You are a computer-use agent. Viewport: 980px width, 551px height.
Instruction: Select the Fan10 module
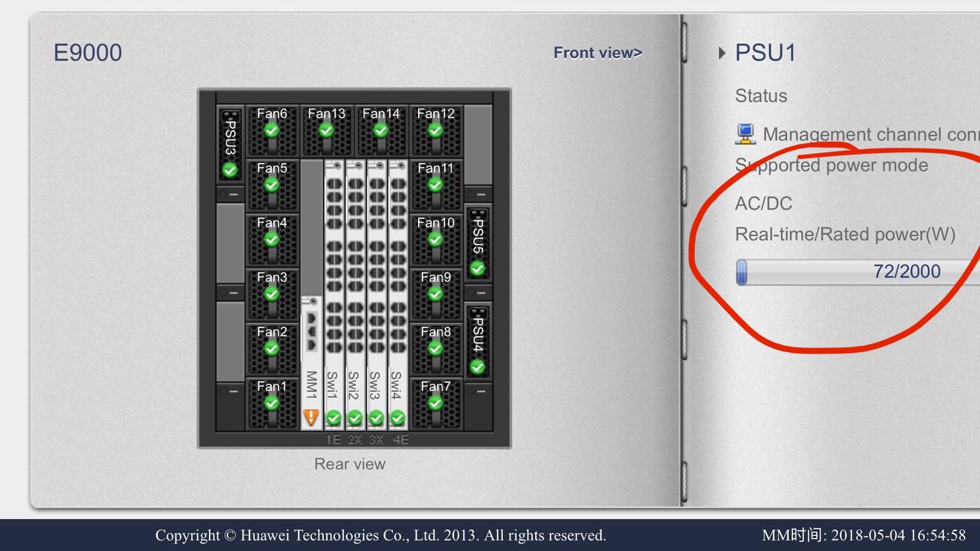(436, 240)
